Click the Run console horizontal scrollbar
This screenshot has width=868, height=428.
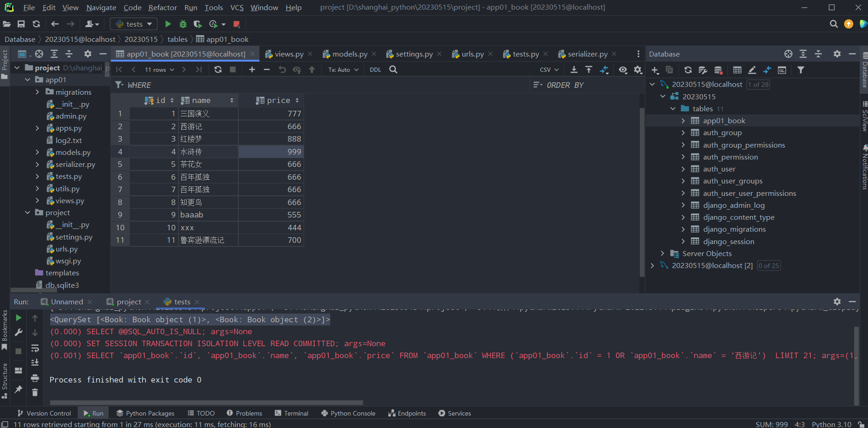click(x=206, y=403)
